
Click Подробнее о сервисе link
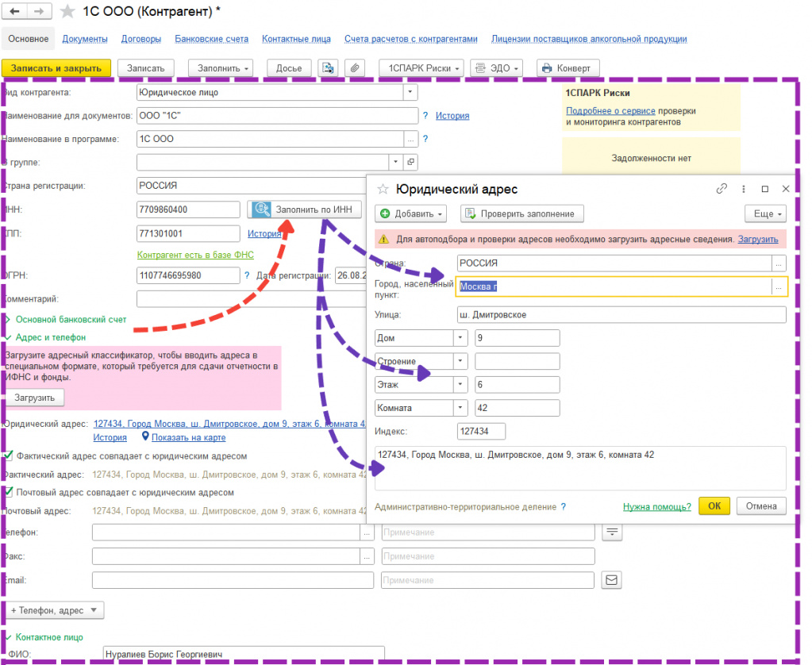[610, 111]
